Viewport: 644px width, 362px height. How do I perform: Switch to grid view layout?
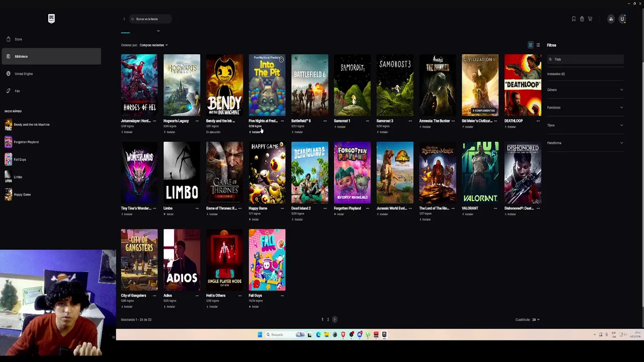530,45
